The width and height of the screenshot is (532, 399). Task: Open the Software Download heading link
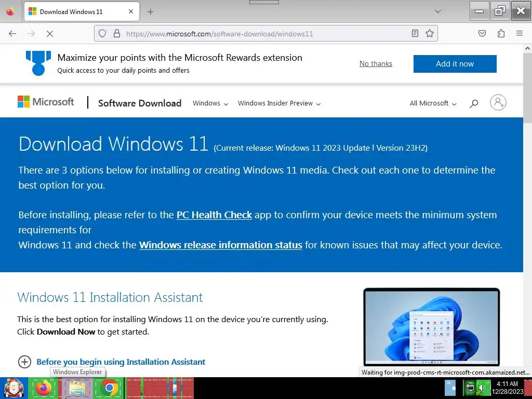coord(140,103)
